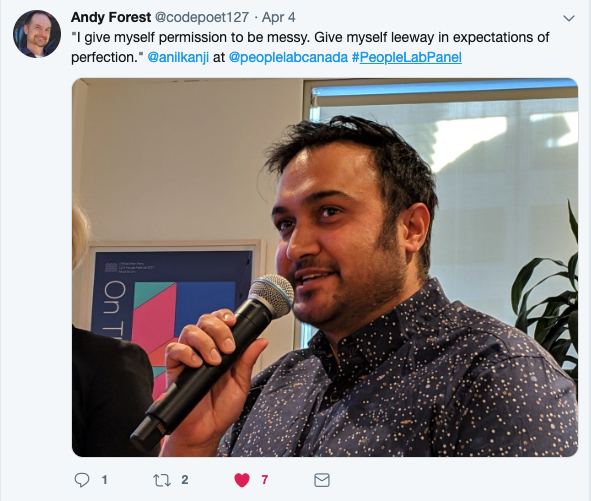Image resolution: width=591 pixels, height=501 pixels.
Task: Open the @anilkanji mention
Action: [x=178, y=57]
